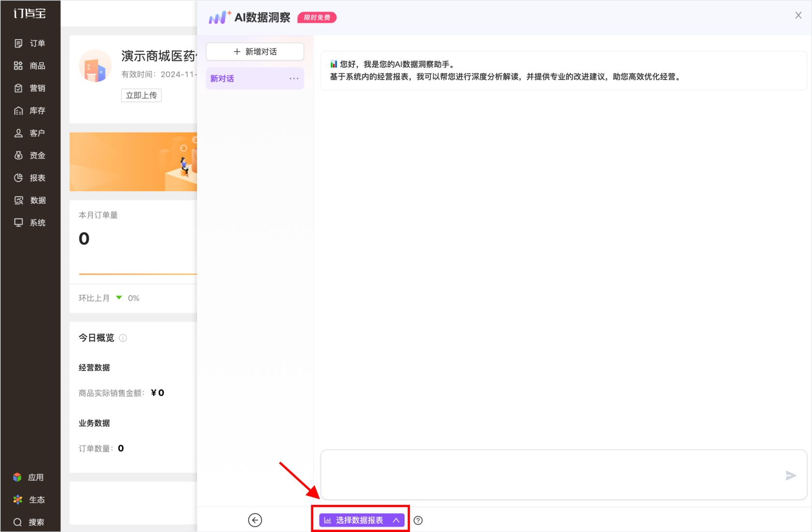The height and width of the screenshot is (532, 812).
Task: Open 应用 apps in the sidebar
Action: click(x=29, y=477)
